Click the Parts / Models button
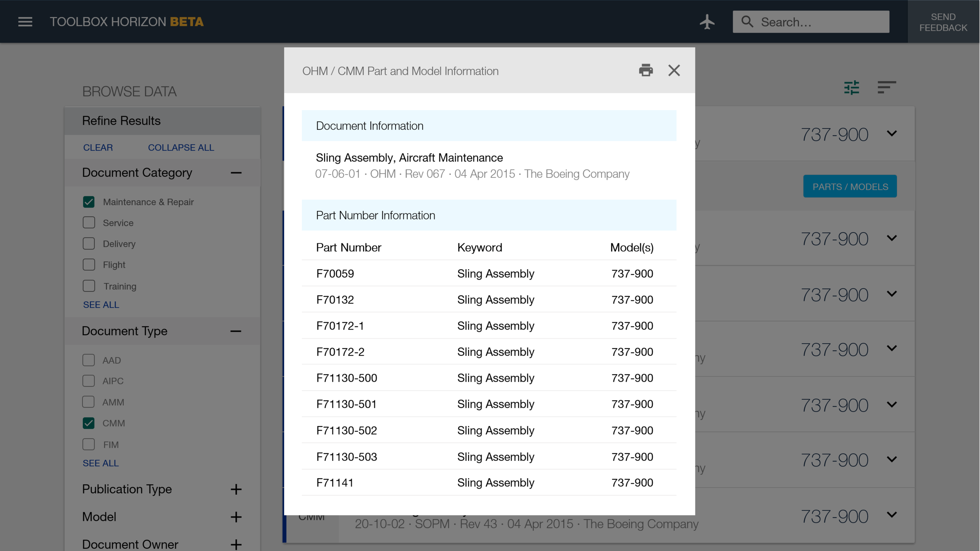Image resolution: width=980 pixels, height=551 pixels. [850, 187]
